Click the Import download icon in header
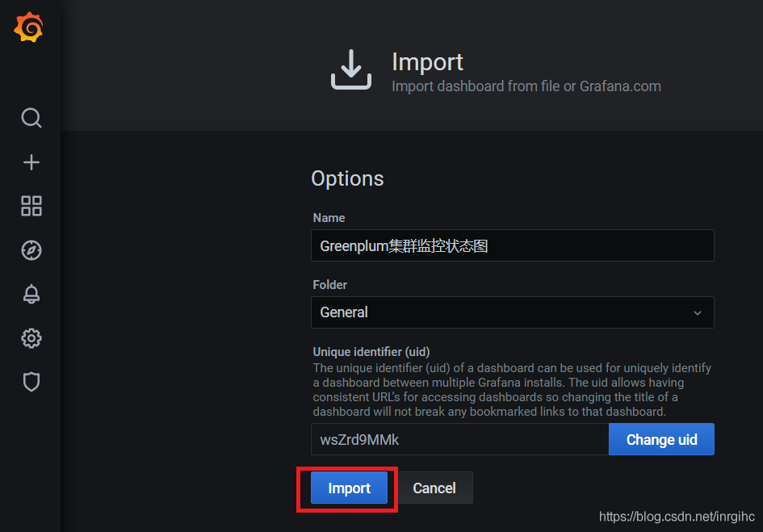 click(351, 70)
